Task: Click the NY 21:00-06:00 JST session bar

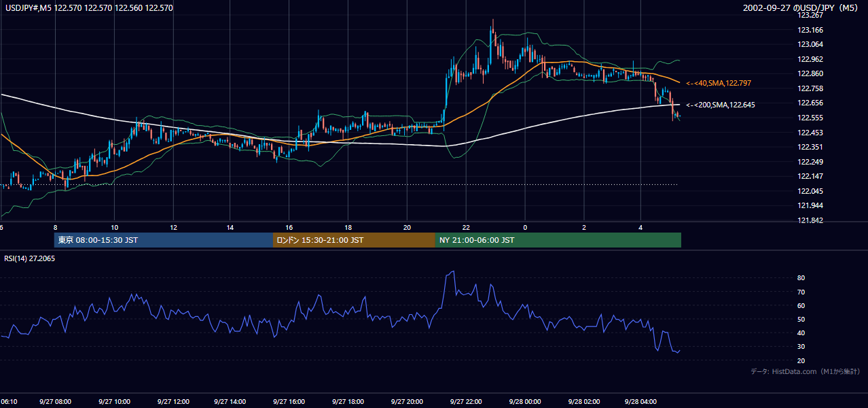Action: [558, 240]
